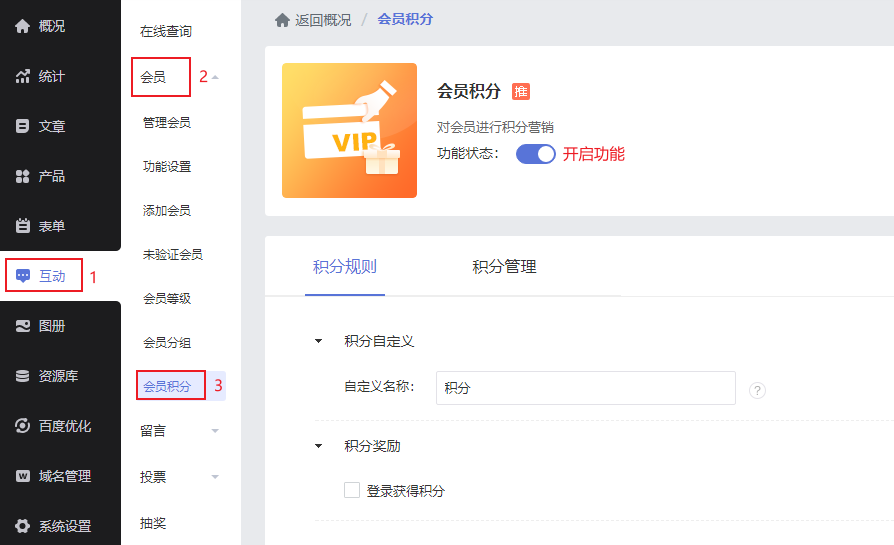Image resolution: width=894 pixels, height=545 pixels.
Task: Select 互动 in main sidebar
Action: coord(51,276)
